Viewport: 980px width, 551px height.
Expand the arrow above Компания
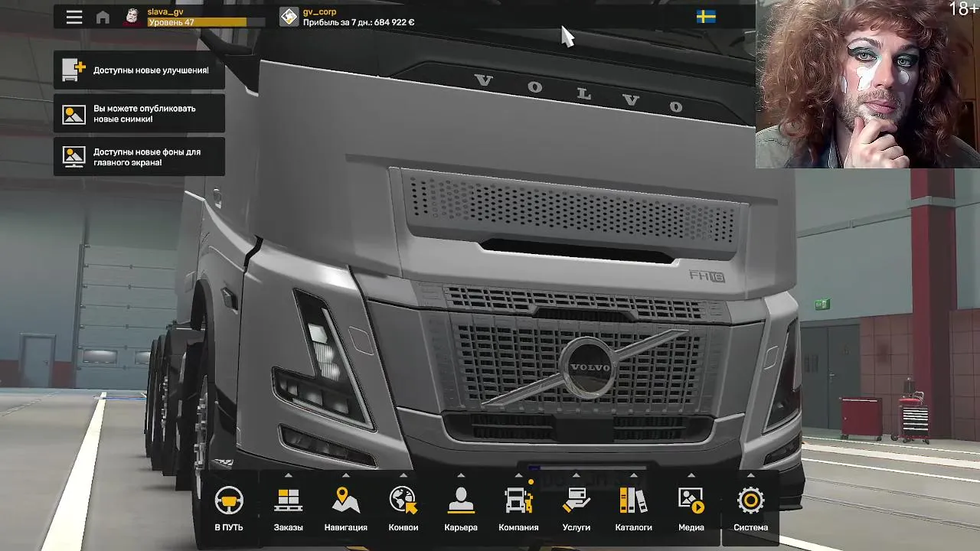click(x=518, y=475)
